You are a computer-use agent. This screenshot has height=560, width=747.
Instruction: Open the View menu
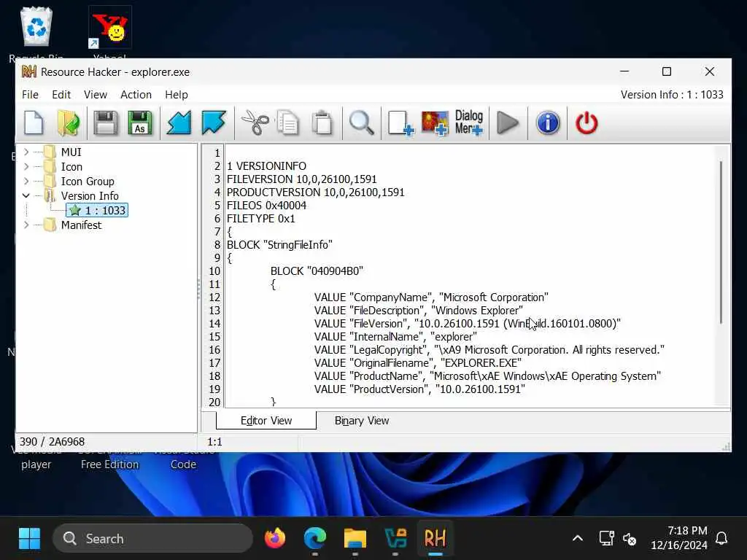(x=96, y=95)
